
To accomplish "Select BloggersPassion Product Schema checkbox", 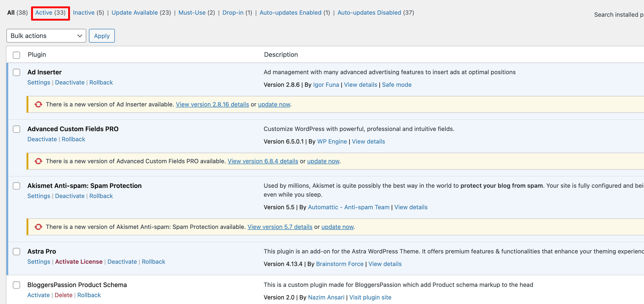I will [x=16, y=285].
